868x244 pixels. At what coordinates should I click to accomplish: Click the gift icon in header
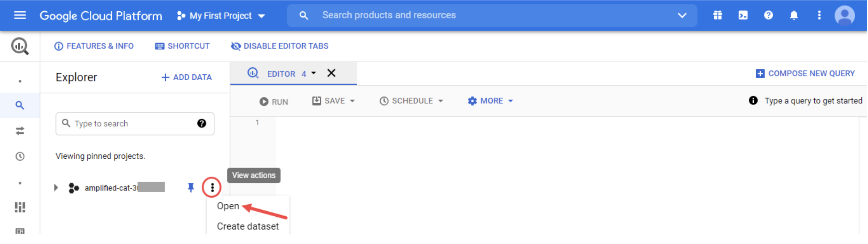pos(717,15)
